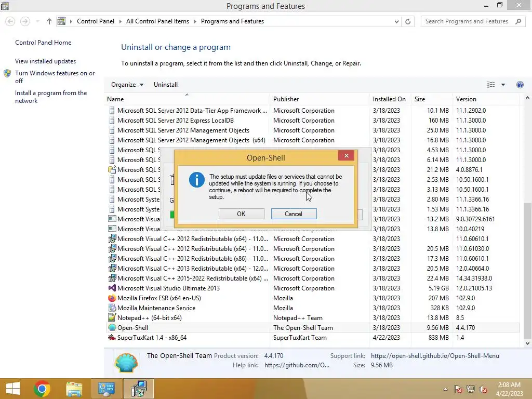This screenshot has height=399, width=532.
Task: Click the Visual C++ 2015-2022 Redistributable icon
Action: click(x=112, y=278)
